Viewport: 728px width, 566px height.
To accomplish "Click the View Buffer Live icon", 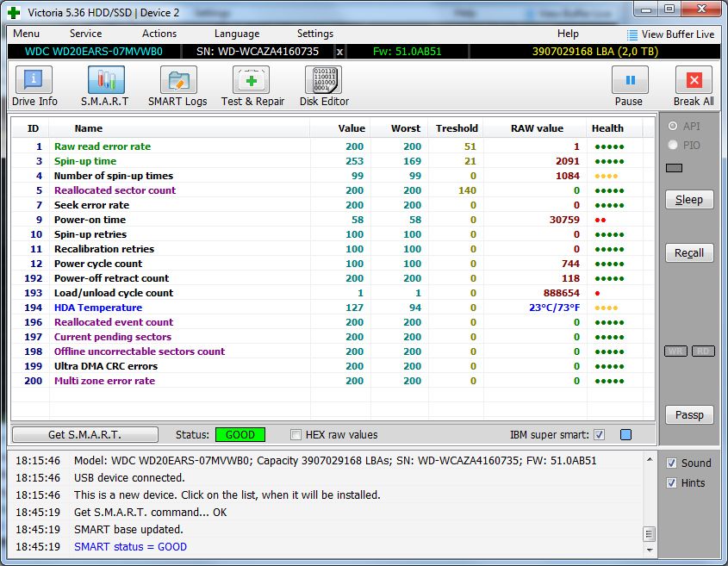I will coord(632,34).
